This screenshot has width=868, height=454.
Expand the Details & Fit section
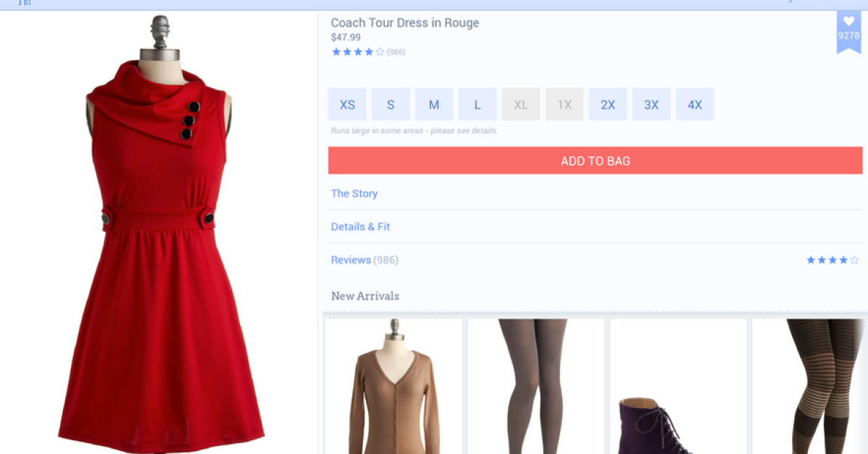(595, 227)
